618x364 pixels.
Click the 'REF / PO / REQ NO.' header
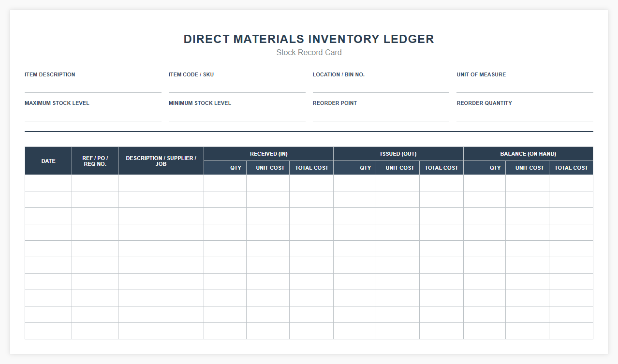[95, 161]
